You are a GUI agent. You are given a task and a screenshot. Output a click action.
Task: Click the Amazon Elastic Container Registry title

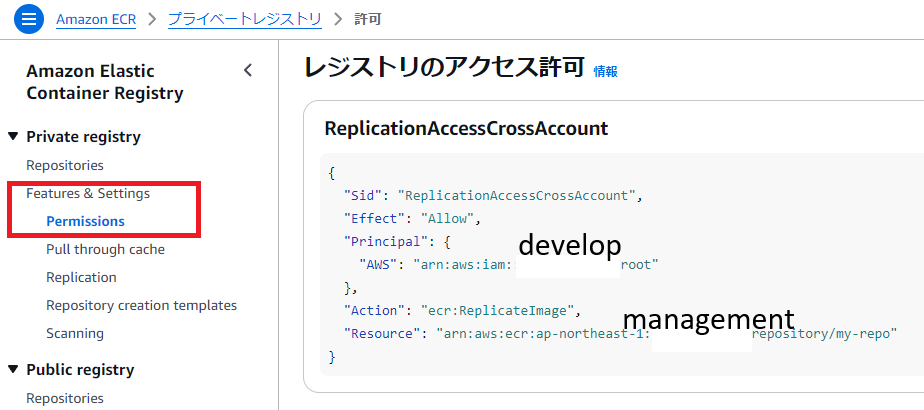pos(105,82)
